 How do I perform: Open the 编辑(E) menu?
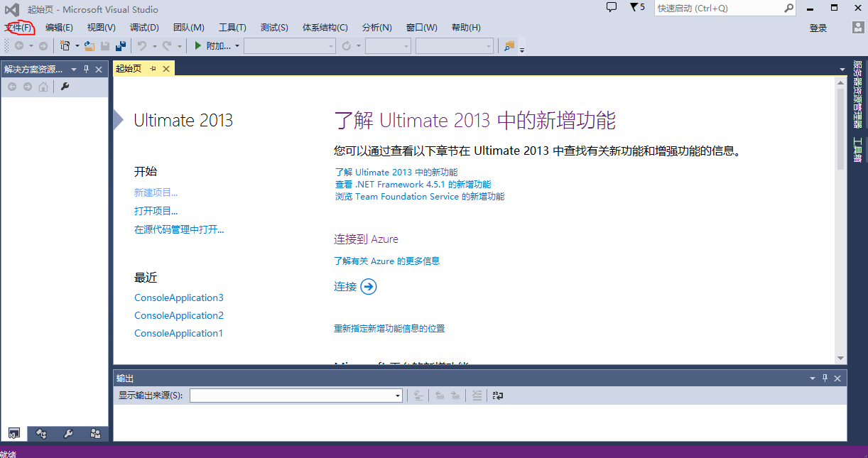point(59,28)
